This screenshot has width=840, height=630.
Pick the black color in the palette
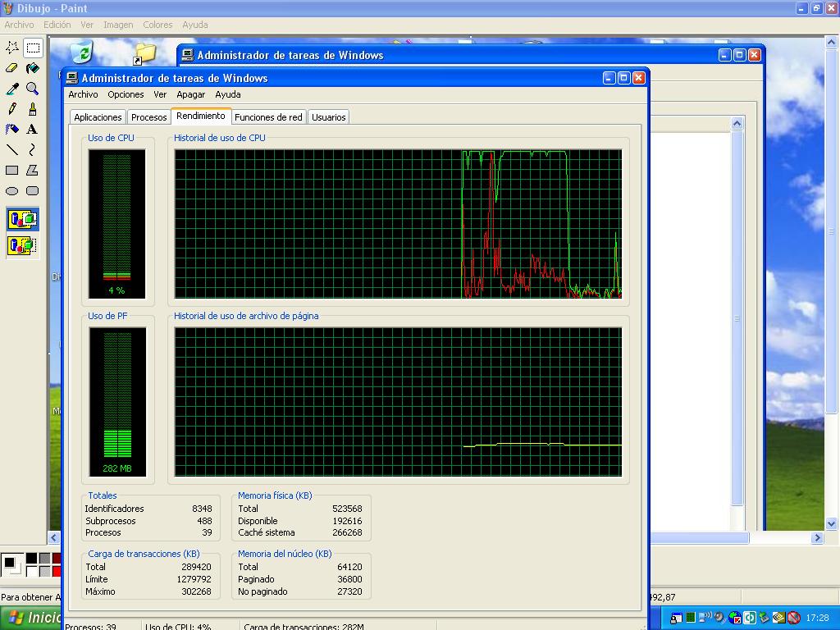31,559
